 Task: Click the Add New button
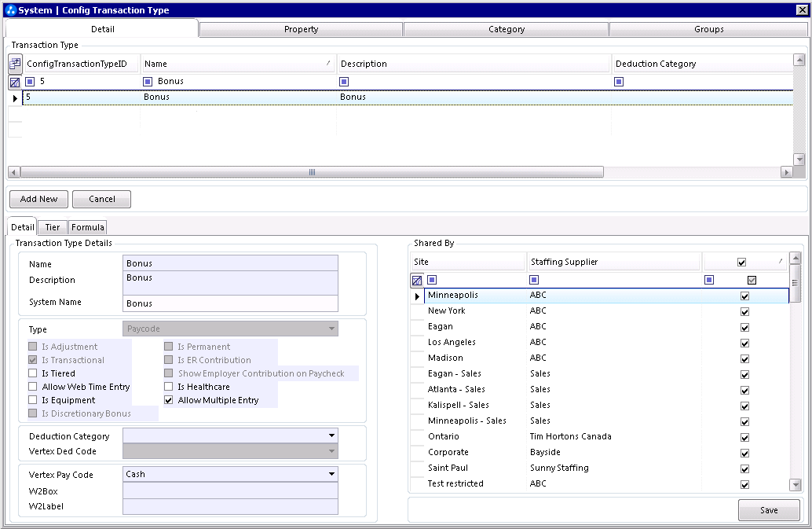[38, 199]
